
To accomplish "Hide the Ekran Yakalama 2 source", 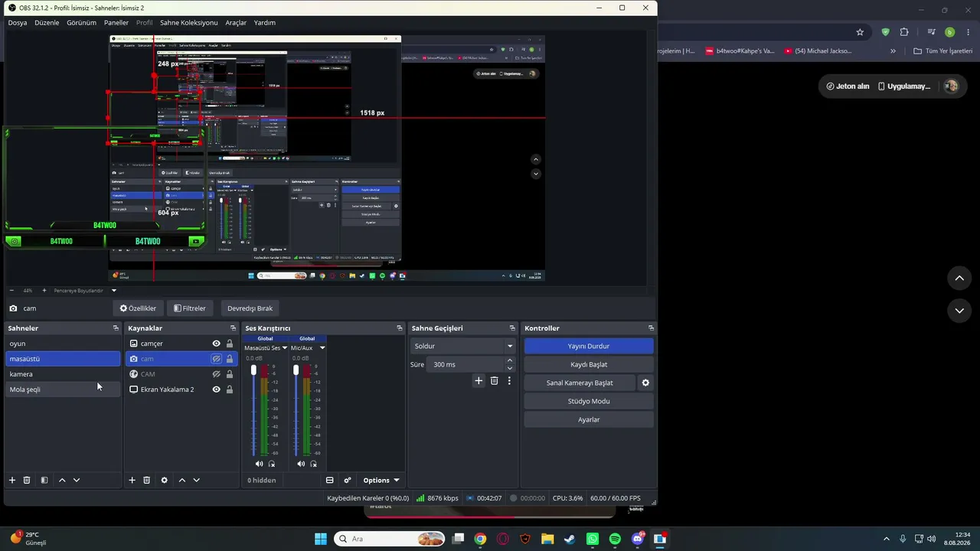I will 217,390.
